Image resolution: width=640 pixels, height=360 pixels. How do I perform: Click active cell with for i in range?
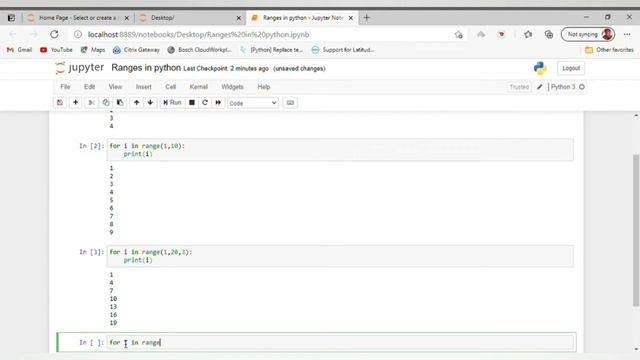(340, 342)
